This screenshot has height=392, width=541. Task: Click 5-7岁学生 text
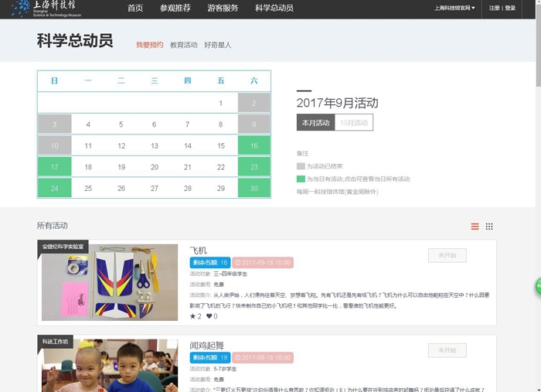[225, 369]
